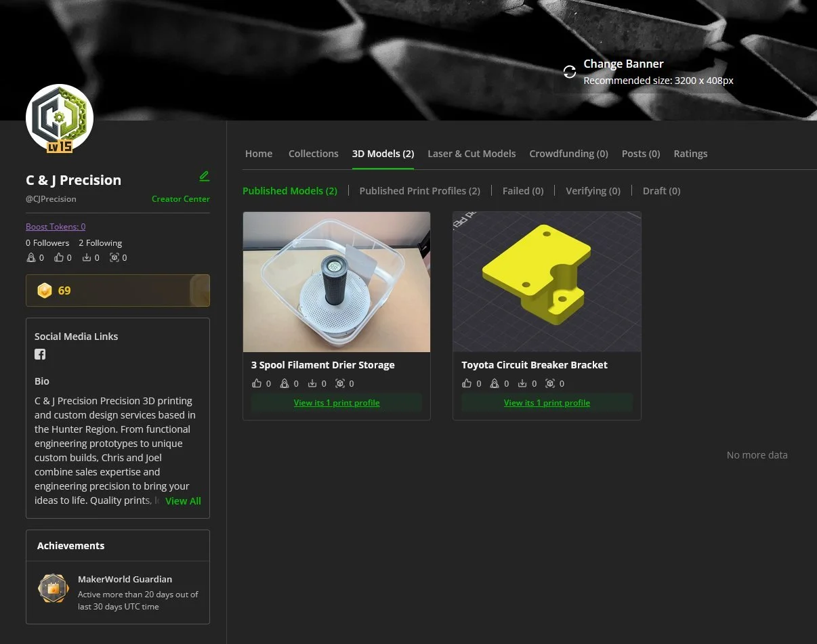Click the gold MakerWorld points hexagon icon showing 69

(44, 291)
